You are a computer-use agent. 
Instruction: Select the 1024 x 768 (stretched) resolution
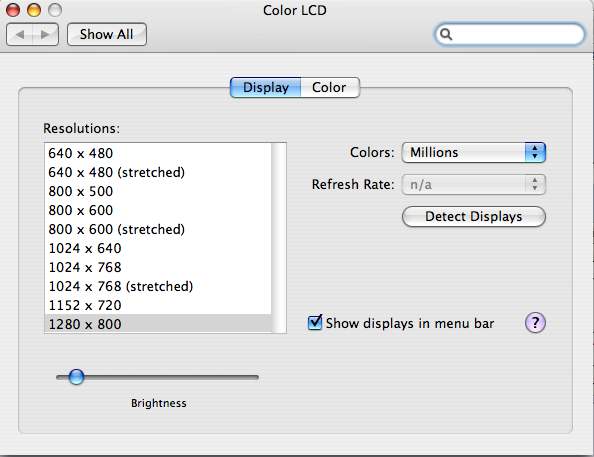point(158,286)
